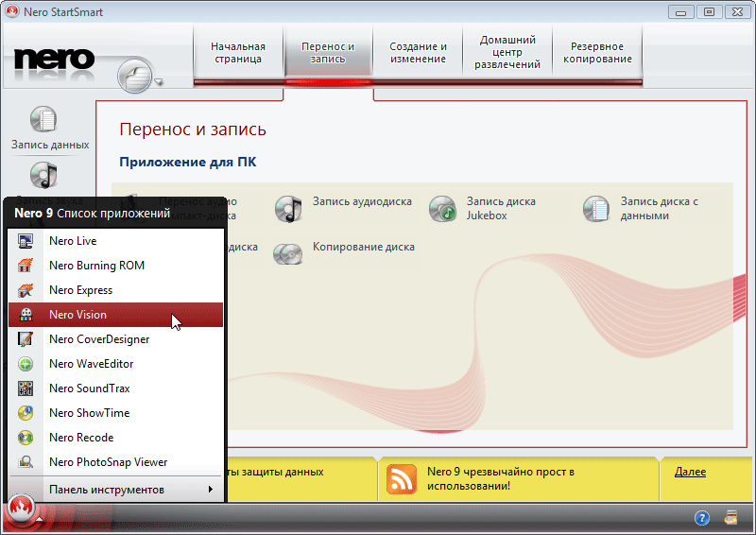The image size is (756, 535).
Task: Click the Nero ShowTime disc icon
Action: pyautogui.click(x=26, y=413)
